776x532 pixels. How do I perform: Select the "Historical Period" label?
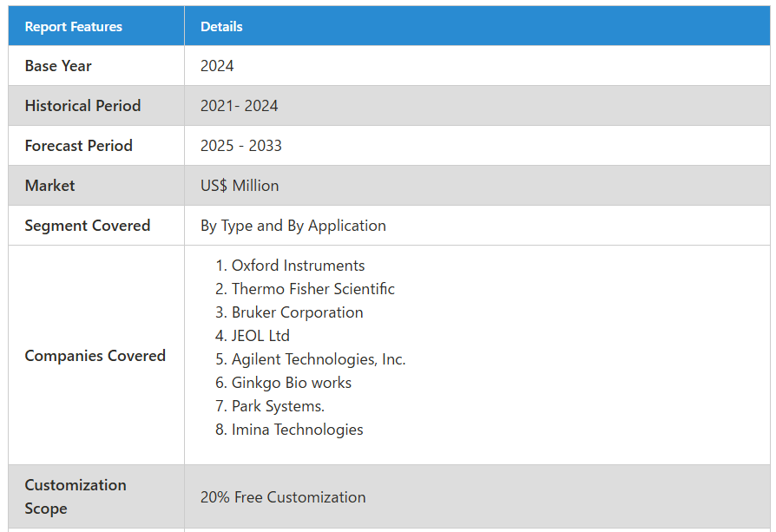pos(82,106)
